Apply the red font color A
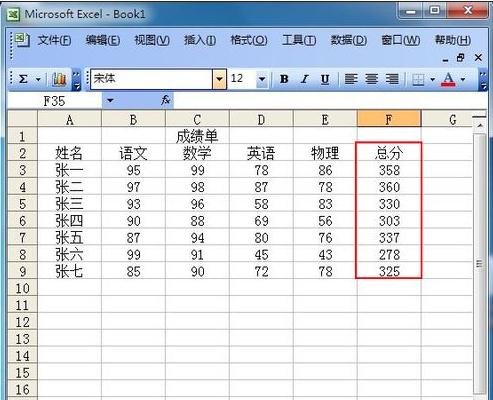The width and height of the screenshot is (493, 400). click(x=448, y=79)
